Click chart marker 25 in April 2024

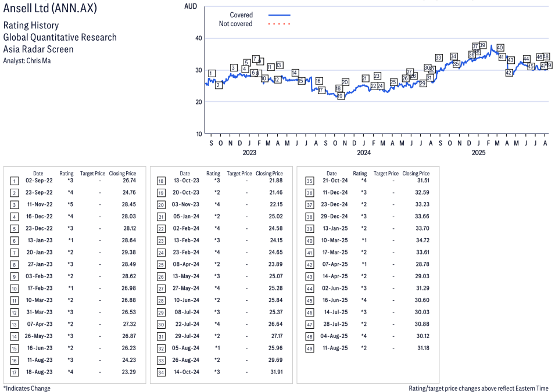[x=393, y=82]
